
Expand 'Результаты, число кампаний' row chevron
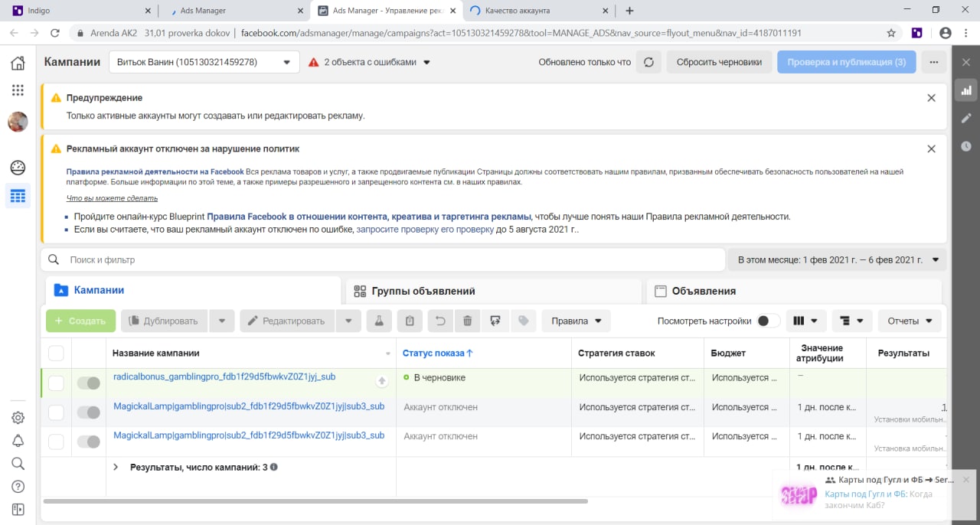[x=116, y=467]
